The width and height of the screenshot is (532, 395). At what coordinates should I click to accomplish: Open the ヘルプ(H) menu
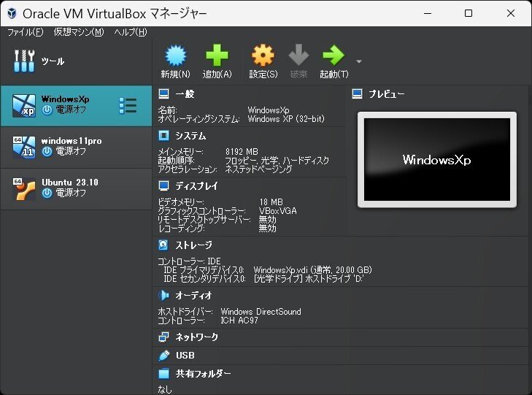131,32
